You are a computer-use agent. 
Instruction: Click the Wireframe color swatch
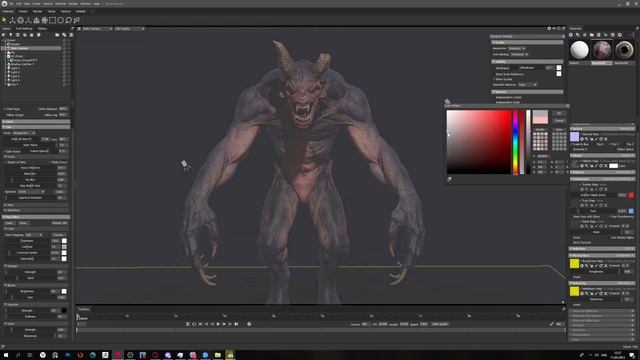(x=559, y=68)
